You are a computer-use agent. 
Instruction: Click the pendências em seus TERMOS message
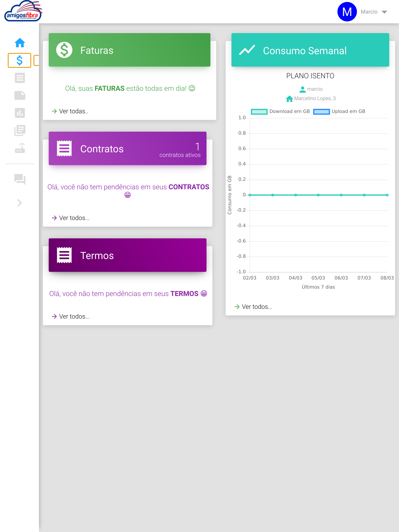pos(128,294)
